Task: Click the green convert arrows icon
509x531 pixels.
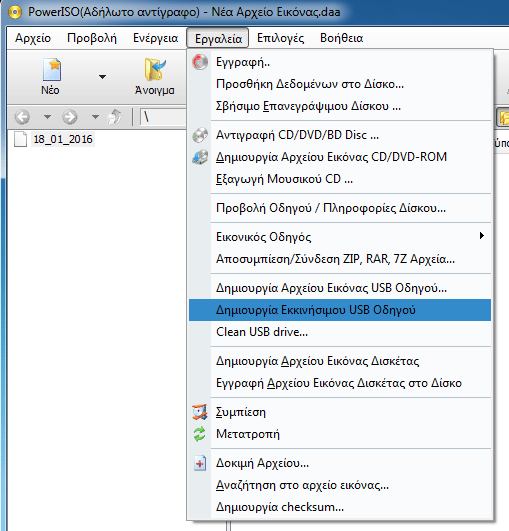Action: tap(200, 434)
